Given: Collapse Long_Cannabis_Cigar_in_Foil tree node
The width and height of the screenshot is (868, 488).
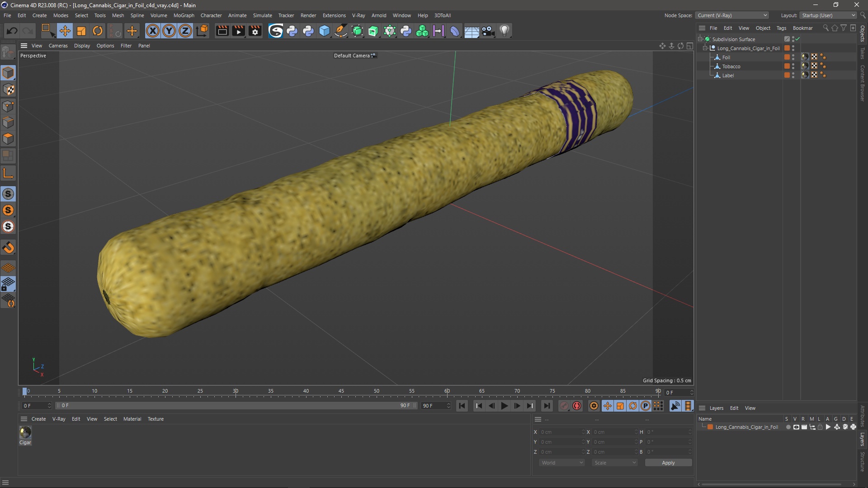Looking at the screenshot, I should 705,48.
